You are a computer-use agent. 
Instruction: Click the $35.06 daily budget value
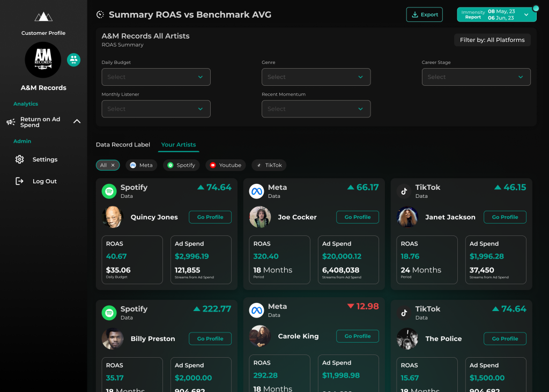[x=118, y=270]
